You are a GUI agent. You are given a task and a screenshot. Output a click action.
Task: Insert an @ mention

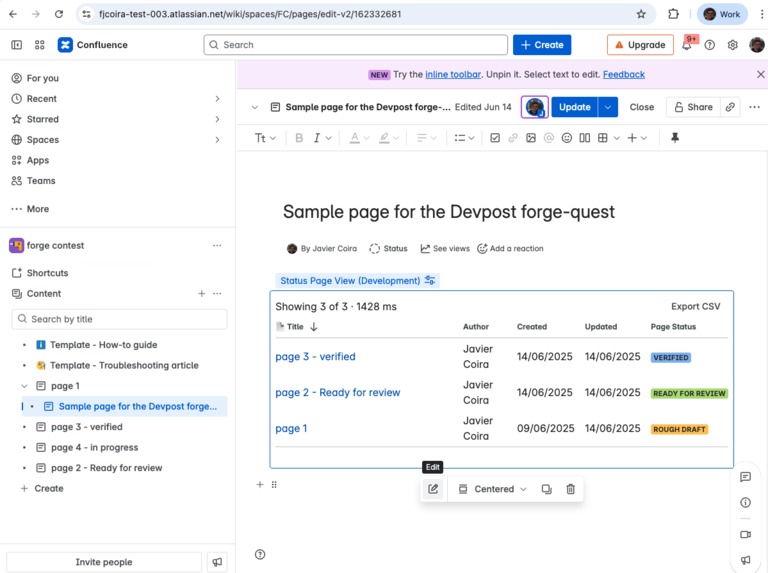point(549,138)
